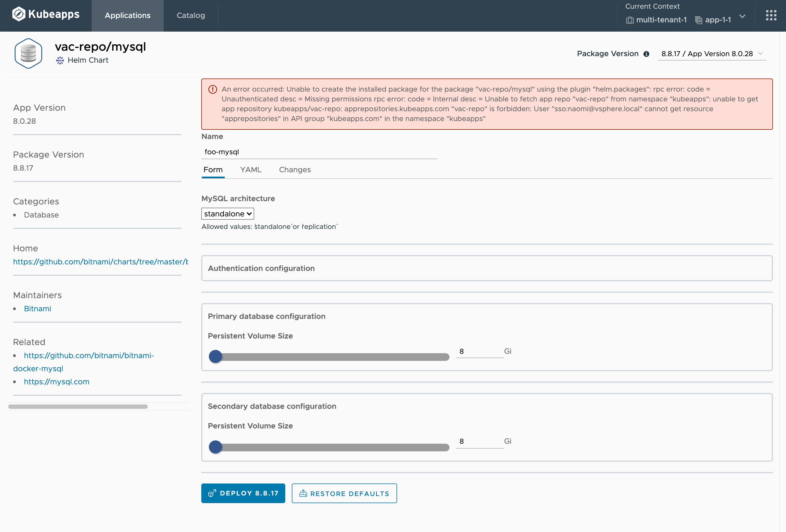Click the namespace icon beside app-1-1
Viewport: 786px width, 532px height.
(x=698, y=20)
